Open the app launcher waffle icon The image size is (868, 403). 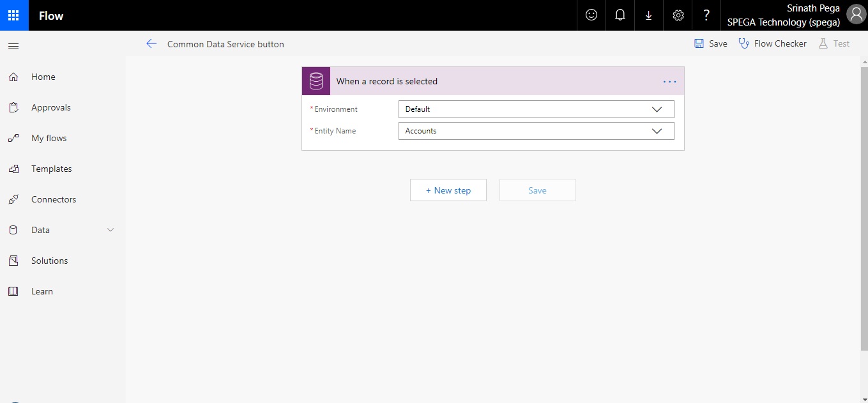point(14,15)
